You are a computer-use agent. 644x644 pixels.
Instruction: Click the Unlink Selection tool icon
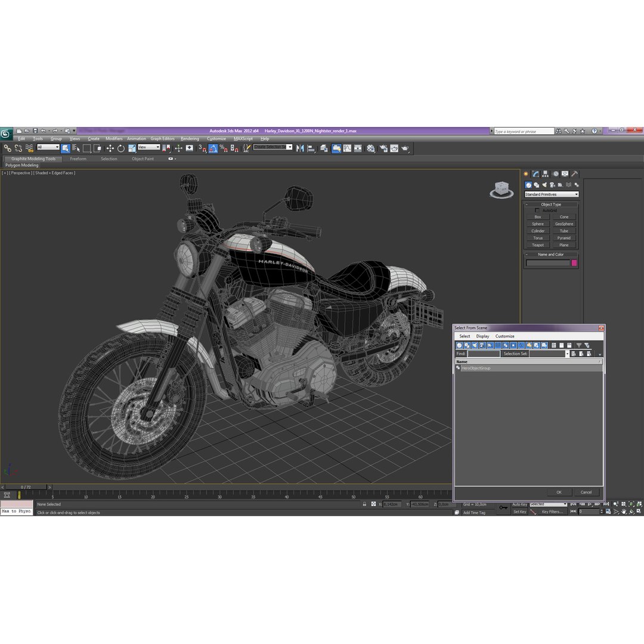coord(18,148)
